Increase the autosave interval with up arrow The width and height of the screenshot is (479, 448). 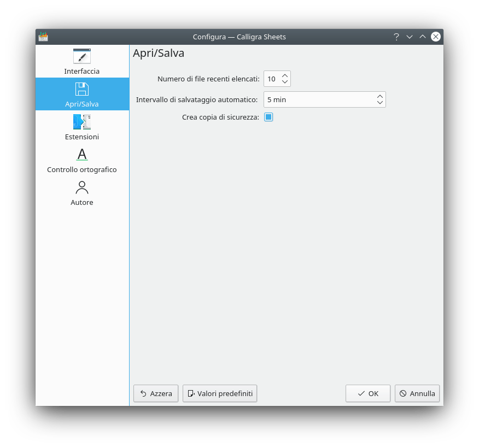(x=380, y=96)
